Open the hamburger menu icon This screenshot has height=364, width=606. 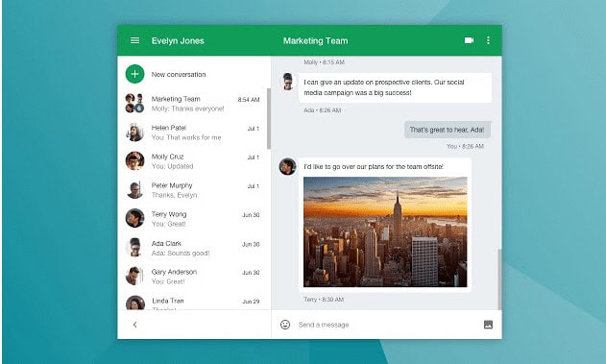(x=134, y=40)
